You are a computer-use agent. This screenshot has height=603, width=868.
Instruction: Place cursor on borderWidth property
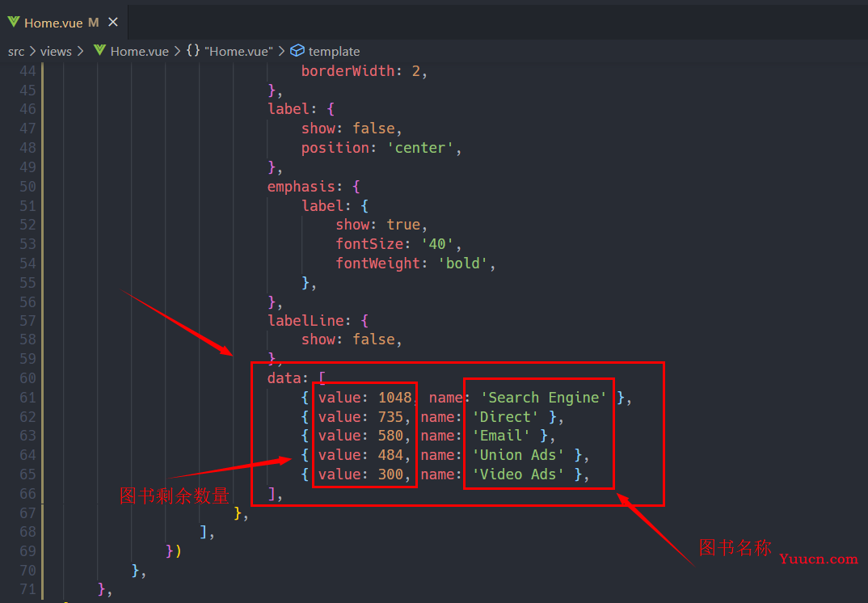[x=348, y=71]
